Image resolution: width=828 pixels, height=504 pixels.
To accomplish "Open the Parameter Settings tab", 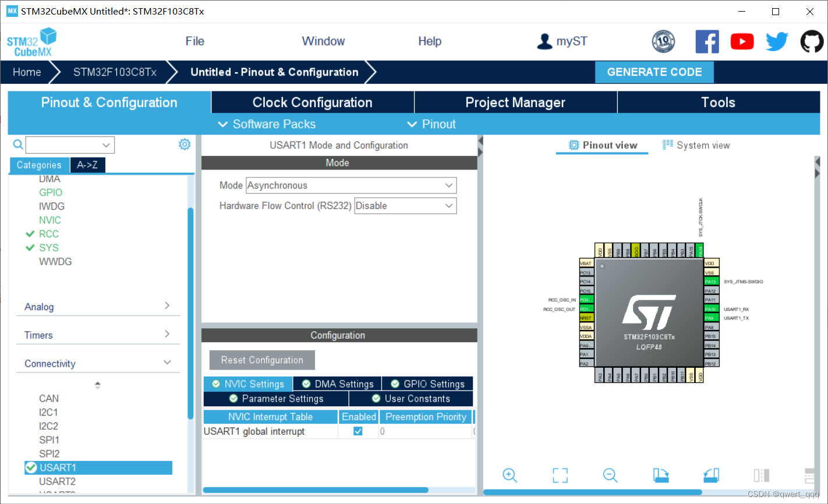I will click(x=276, y=399).
